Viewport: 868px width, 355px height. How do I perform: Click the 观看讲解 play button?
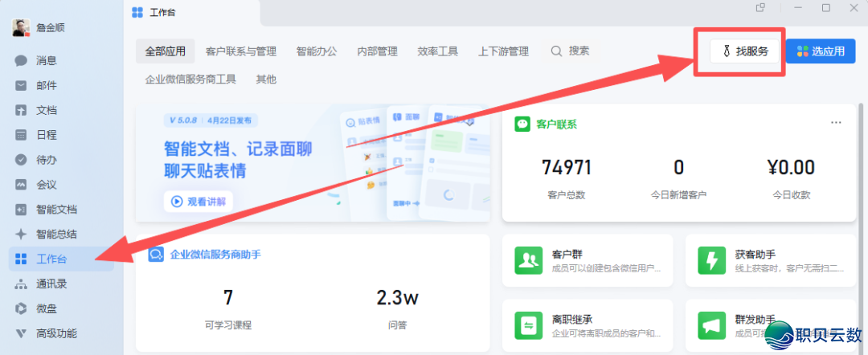199,202
